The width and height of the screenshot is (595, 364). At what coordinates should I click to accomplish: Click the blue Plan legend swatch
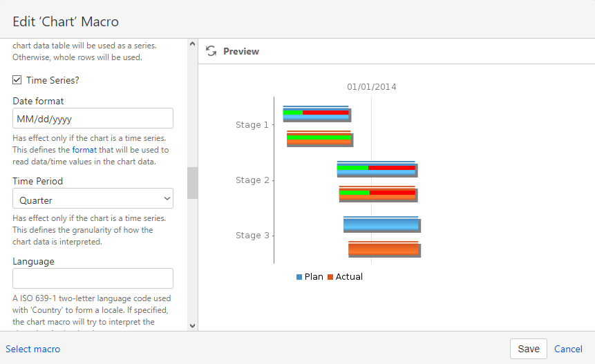tap(299, 277)
